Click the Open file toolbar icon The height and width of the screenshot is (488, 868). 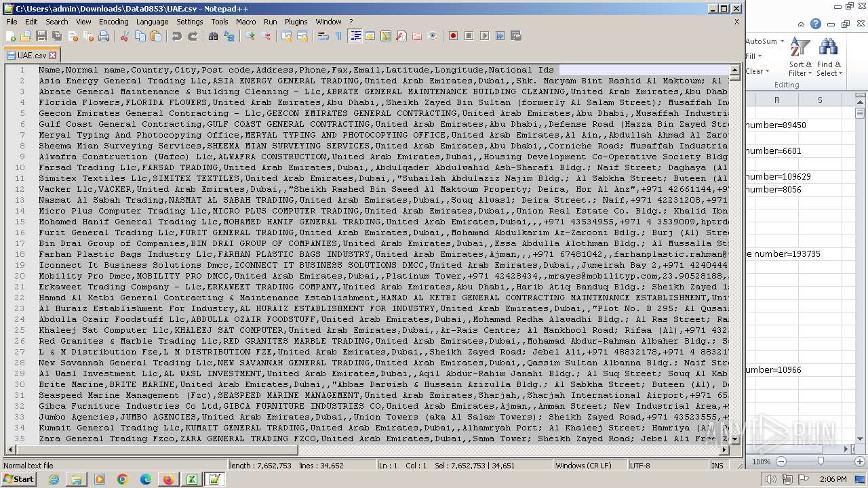coord(26,36)
